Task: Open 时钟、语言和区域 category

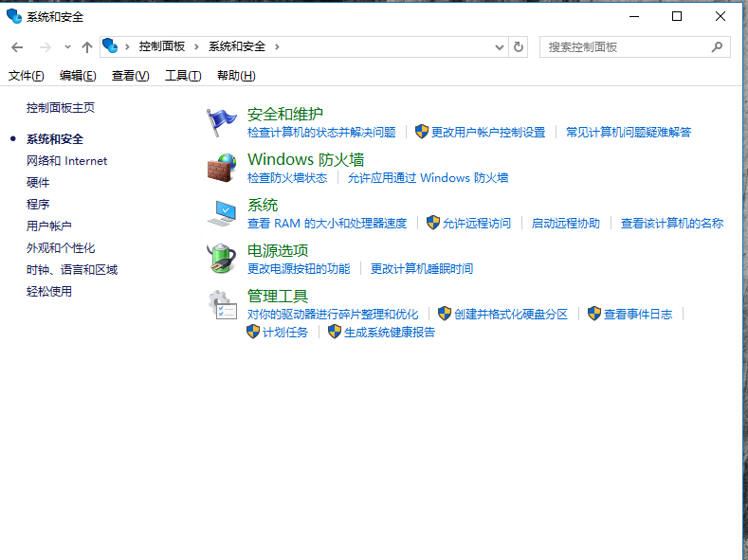Action: pos(72,270)
